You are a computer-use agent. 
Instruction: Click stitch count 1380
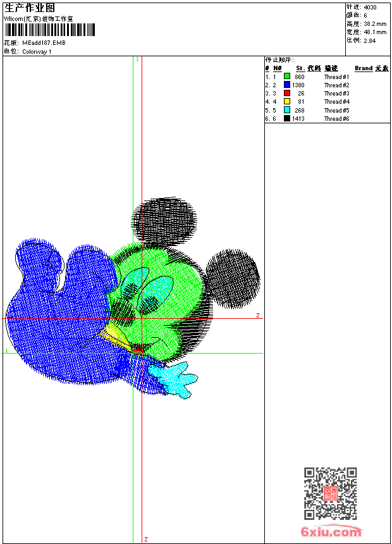(x=298, y=85)
